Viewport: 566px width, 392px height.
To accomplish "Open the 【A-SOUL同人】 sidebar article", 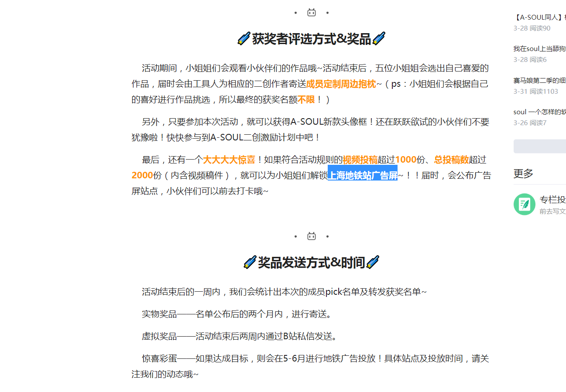I will pyautogui.click(x=540, y=17).
